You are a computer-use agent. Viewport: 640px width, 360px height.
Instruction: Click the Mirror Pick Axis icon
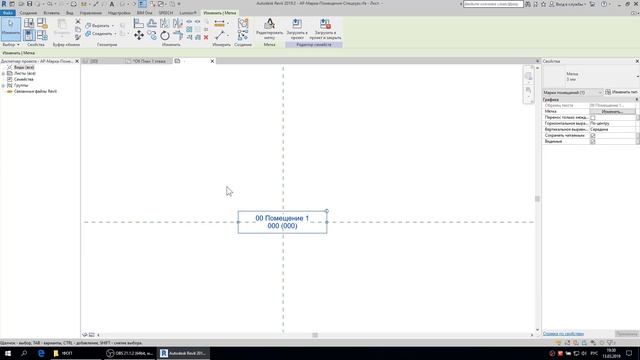(165, 23)
